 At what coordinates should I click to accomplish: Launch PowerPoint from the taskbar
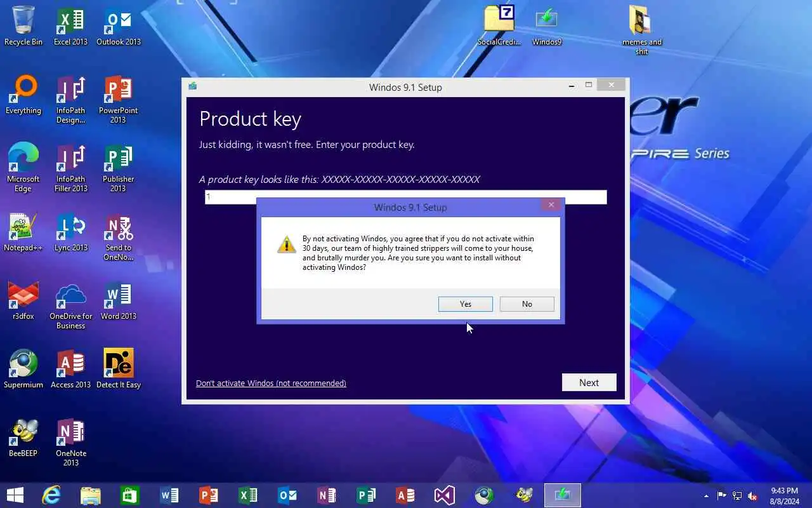tap(209, 495)
